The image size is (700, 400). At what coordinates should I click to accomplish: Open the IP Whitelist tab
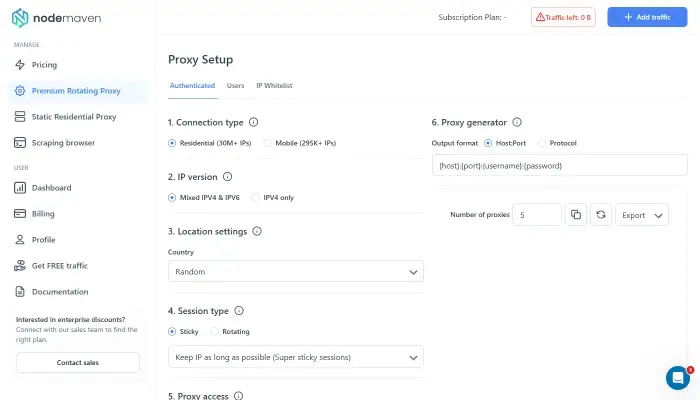click(274, 86)
